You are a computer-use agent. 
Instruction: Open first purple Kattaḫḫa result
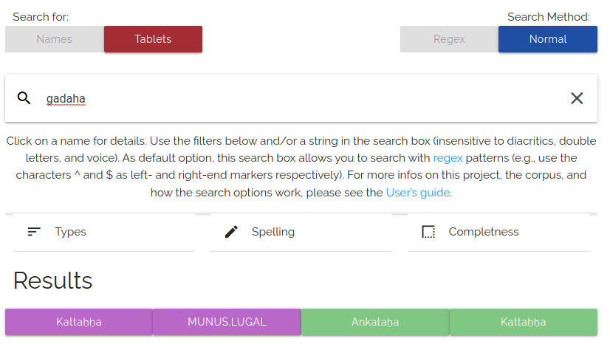(79, 322)
